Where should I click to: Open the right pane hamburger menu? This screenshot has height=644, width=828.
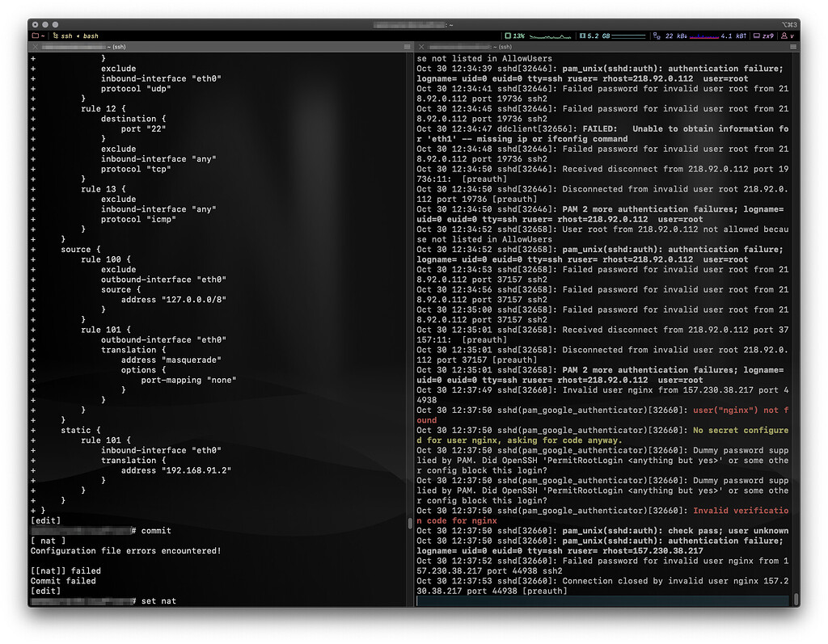794,48
